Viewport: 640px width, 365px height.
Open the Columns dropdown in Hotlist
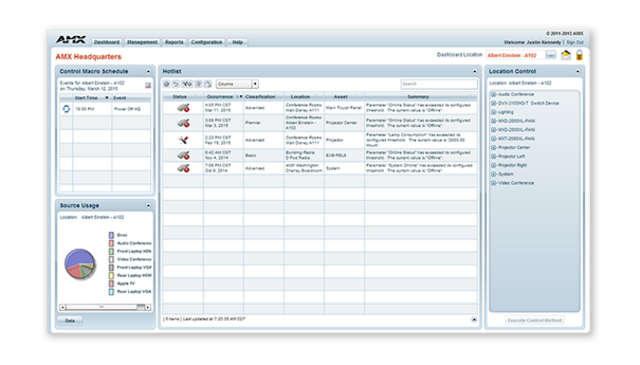[255, 84]
